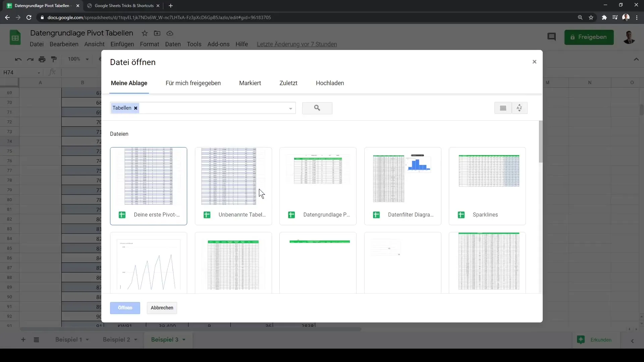Screen dimensions: 644x362
Task: Open the Markiert tab
Action: (x=250, y=83)
